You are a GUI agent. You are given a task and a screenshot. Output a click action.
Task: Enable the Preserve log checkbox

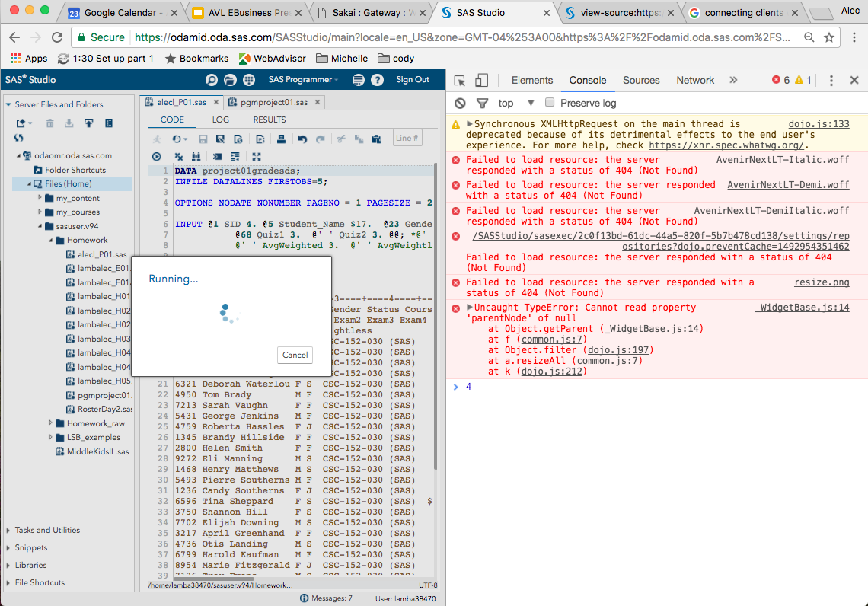pyautogui.click(x=550, y=103)
